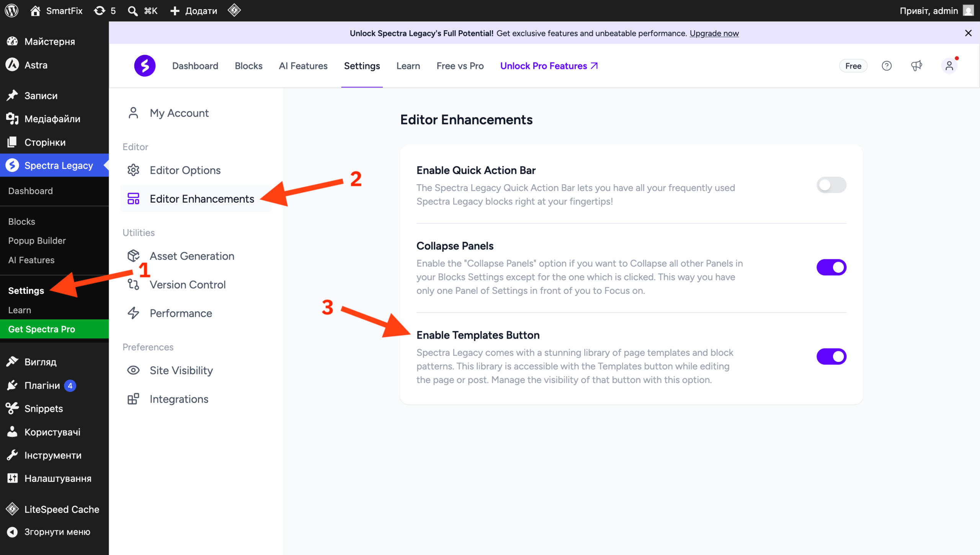
Task: Select Editor Enhancements settings section
Action: point(196,199)
